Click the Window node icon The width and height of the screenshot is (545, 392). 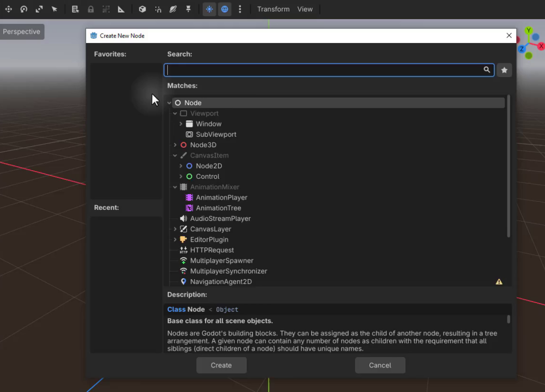point(189,124)
